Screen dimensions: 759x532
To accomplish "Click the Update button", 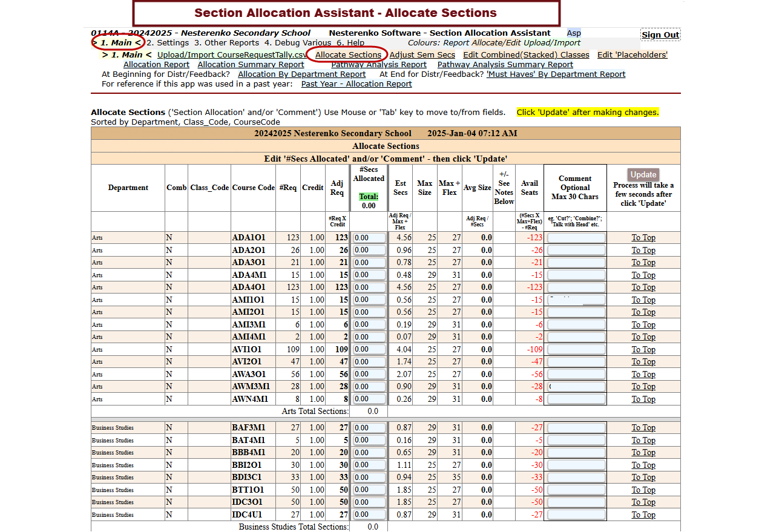I will point(643,174).
